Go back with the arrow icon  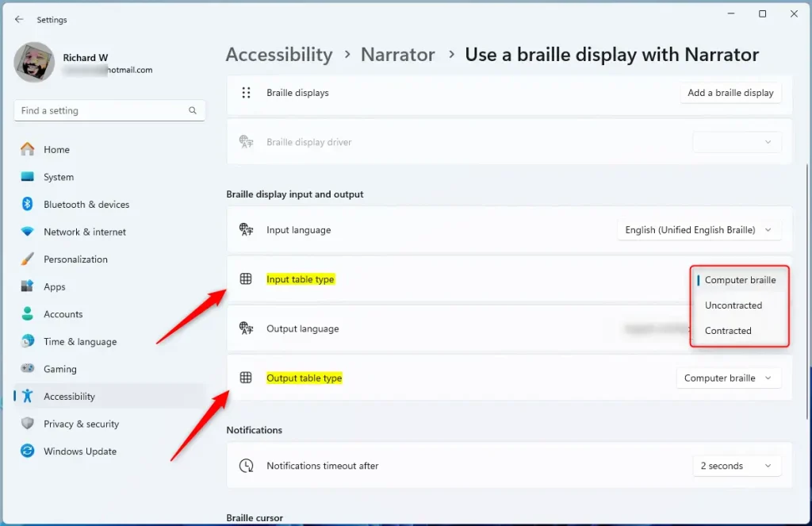[19, 19]
